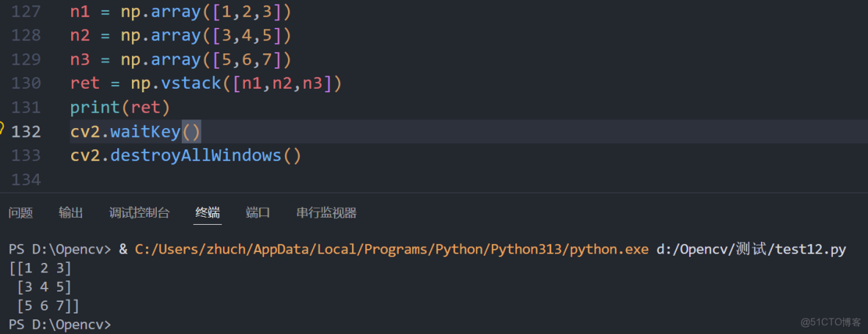Viewport: 868px width, 334px height.
Task: Click line number 128 in the gutter
Action: click(x=26, y=35)
